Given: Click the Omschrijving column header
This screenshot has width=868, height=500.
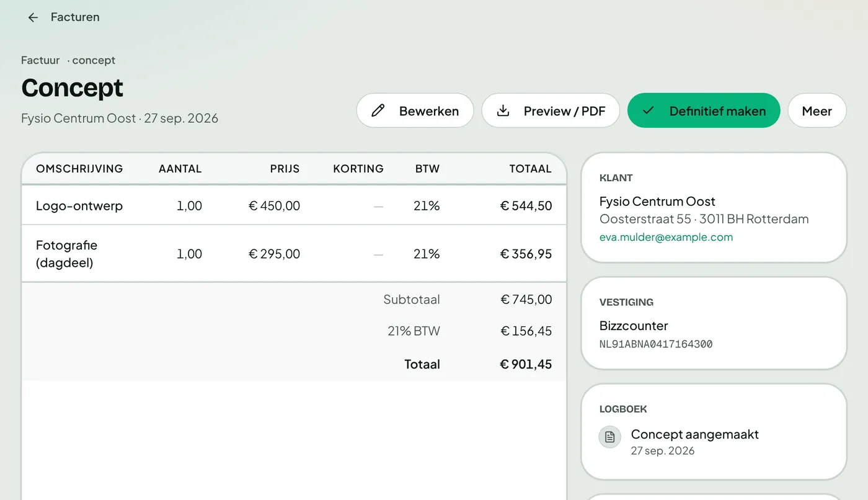Looking at the screenshot, I should pyautogui.click(x=79, y=169).
